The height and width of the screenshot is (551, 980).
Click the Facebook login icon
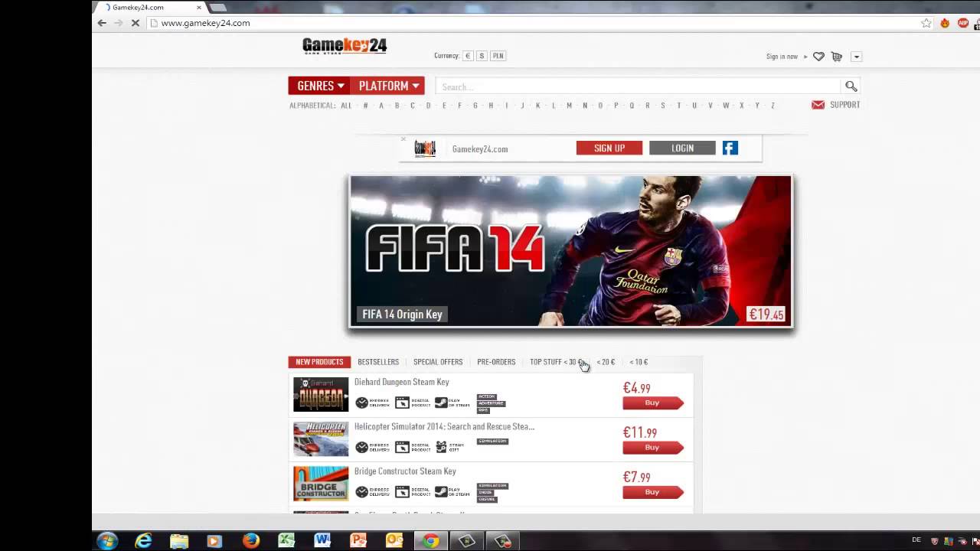[730, 148]
